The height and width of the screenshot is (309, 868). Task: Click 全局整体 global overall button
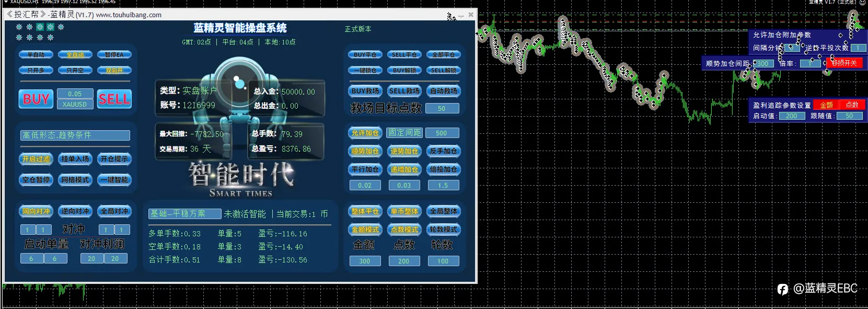coord(444,211)
